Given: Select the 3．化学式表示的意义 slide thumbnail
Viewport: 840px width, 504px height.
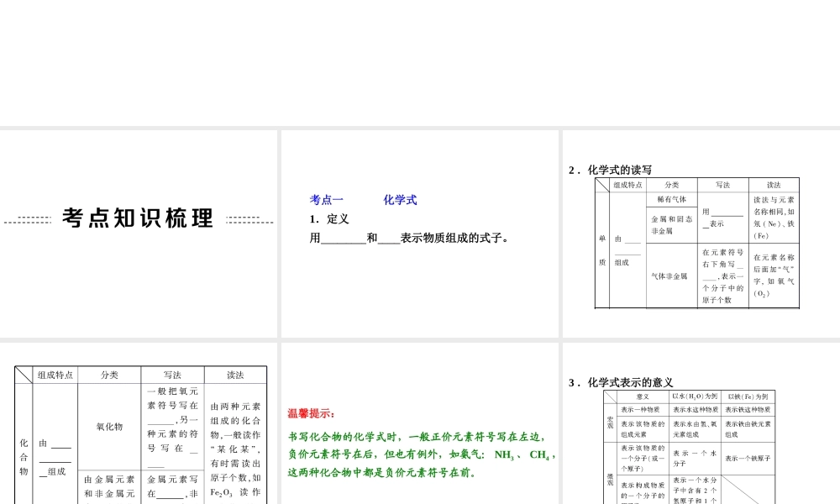Looking at the screenshot, I should pos(701,423).
